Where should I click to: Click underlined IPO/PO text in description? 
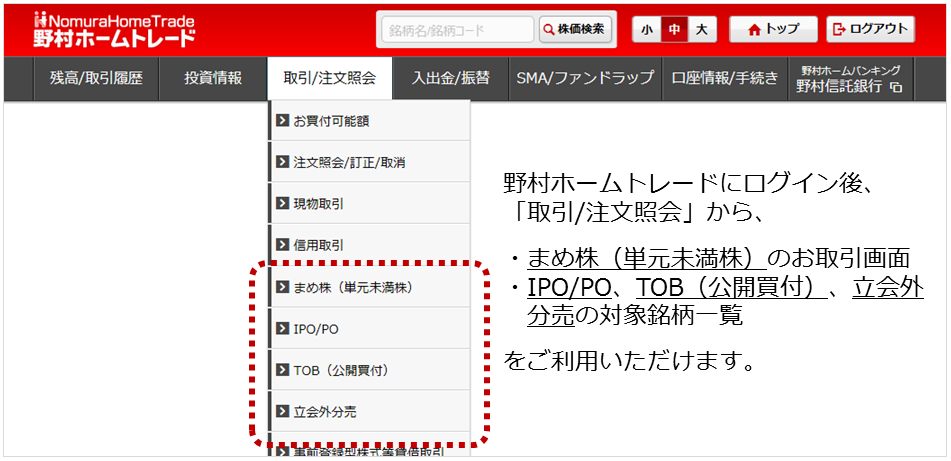[568, 288]
